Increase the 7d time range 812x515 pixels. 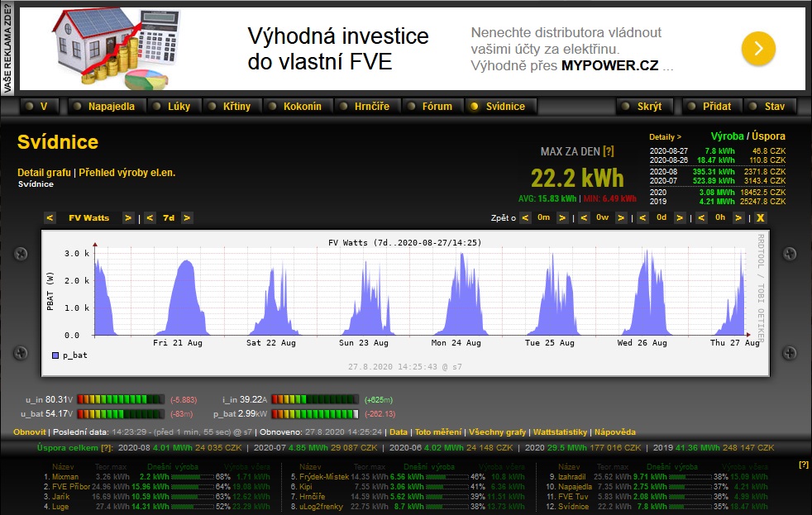point(187,218)
